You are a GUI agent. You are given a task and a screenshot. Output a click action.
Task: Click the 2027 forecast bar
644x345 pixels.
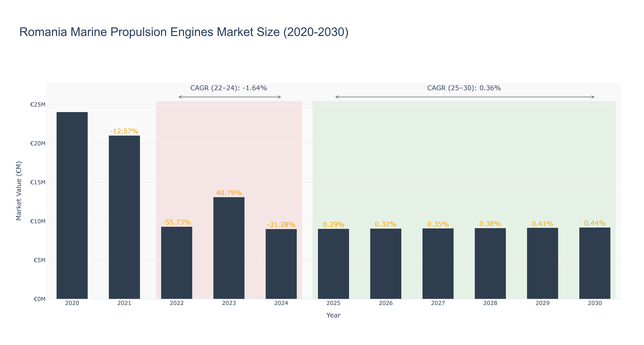[x=438, y=263]
